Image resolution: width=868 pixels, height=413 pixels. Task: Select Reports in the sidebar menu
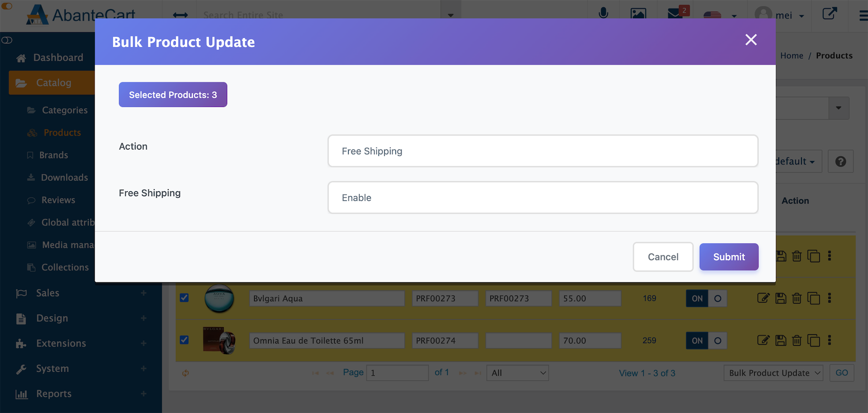(x=54, y=394)
